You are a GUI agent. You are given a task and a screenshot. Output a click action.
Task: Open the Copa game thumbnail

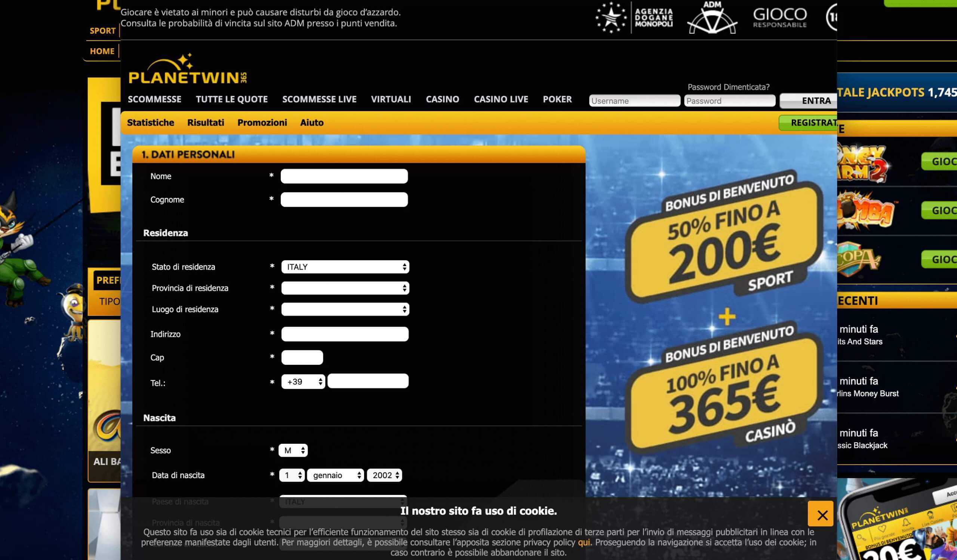click(858, 260)
